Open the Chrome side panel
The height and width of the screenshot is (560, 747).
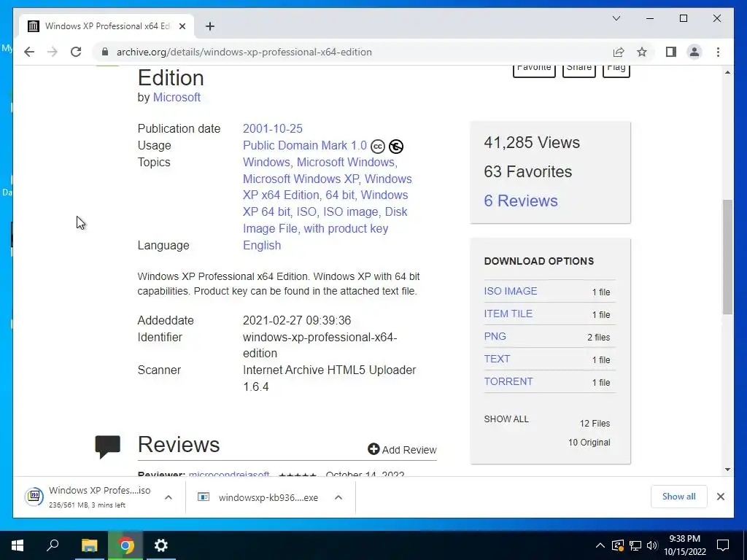click(671, 52)
